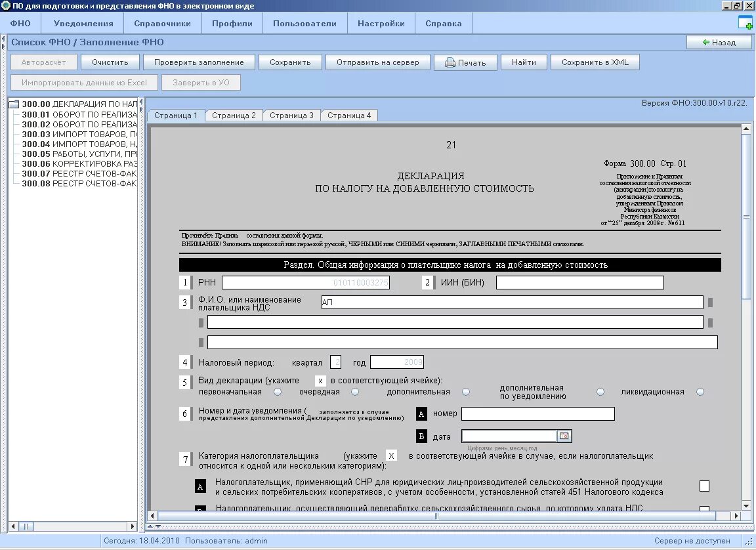
Task: Open the Профили menu
Action: pos(232,23)
